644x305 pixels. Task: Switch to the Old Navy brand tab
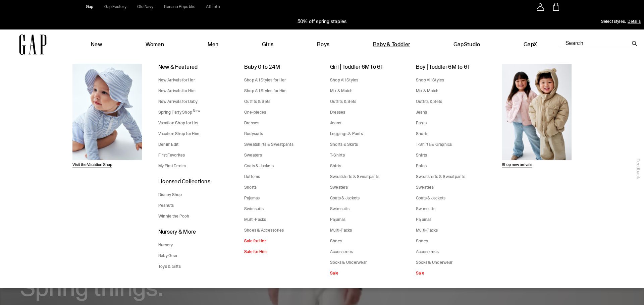click(145, 7)
